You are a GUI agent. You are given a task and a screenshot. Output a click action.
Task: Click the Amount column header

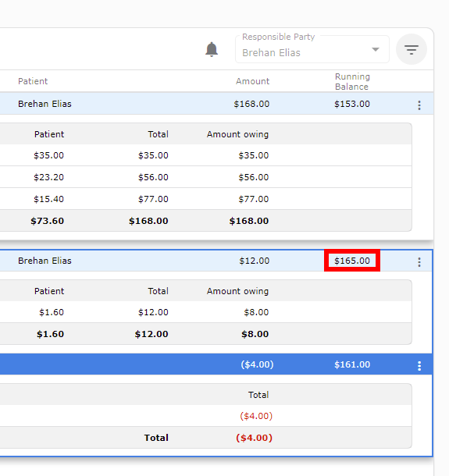coord(252,81)
